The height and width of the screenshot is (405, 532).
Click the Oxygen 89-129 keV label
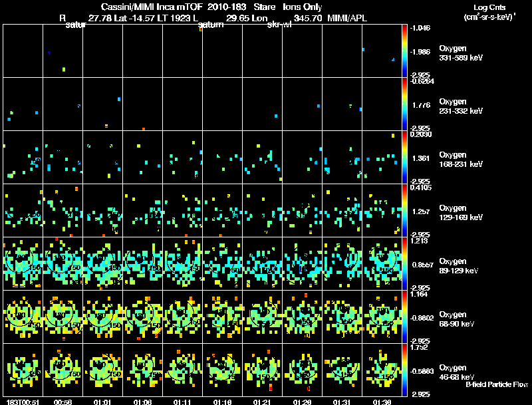tap(459, 265)
